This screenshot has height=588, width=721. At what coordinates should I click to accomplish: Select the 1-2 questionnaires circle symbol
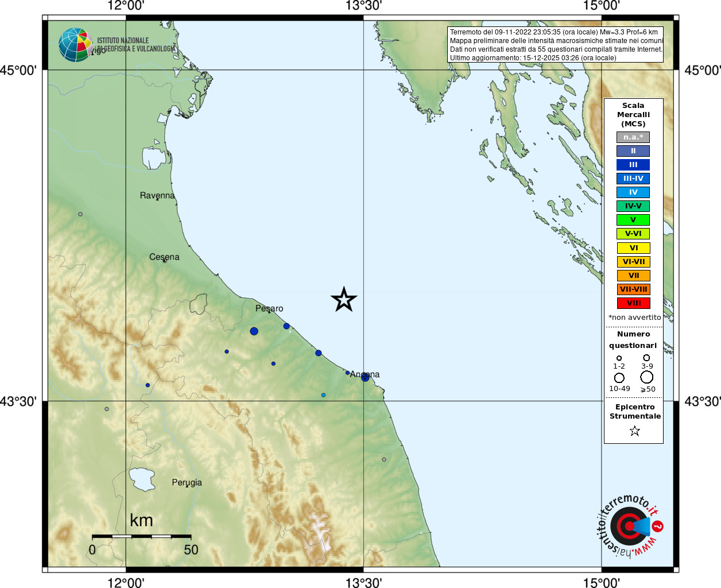click(619, 358)
